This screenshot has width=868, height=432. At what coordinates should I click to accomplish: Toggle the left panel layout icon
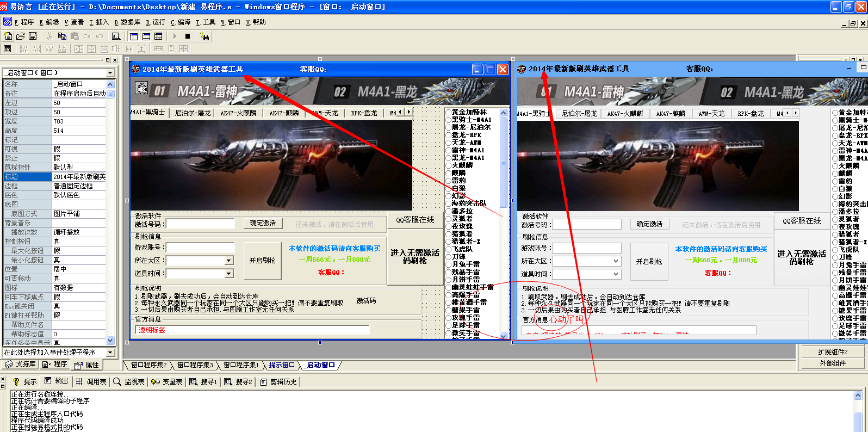[134, 36]
